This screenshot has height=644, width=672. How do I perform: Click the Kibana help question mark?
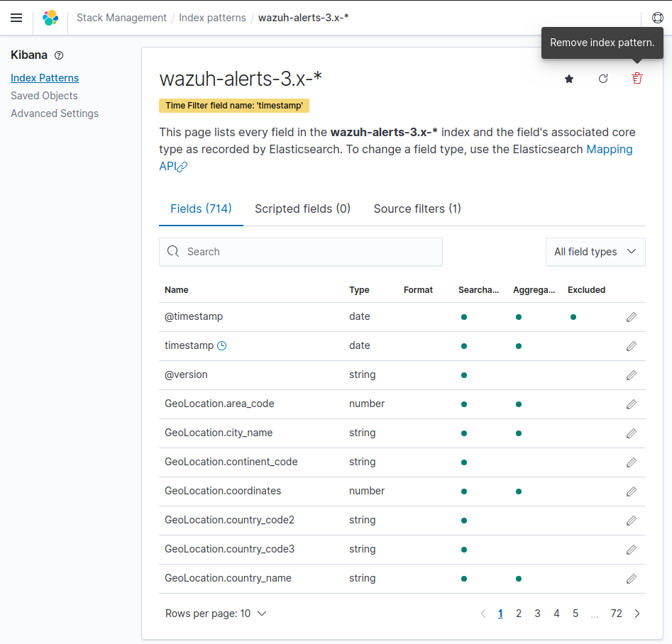click(59, 55)
